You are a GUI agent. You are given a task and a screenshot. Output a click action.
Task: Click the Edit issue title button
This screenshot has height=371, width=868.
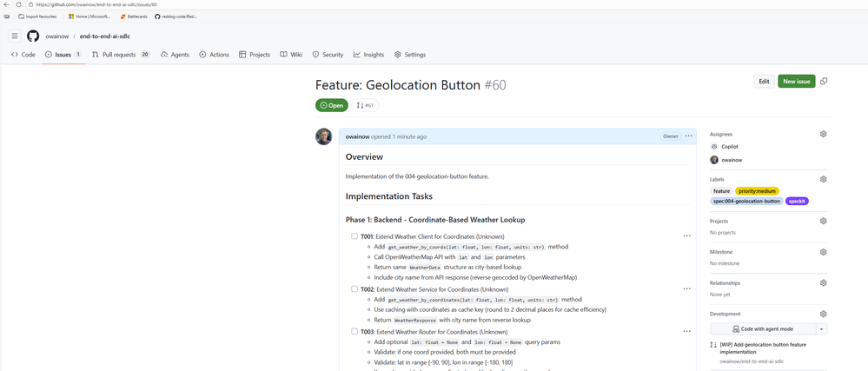tap(763, 81)
